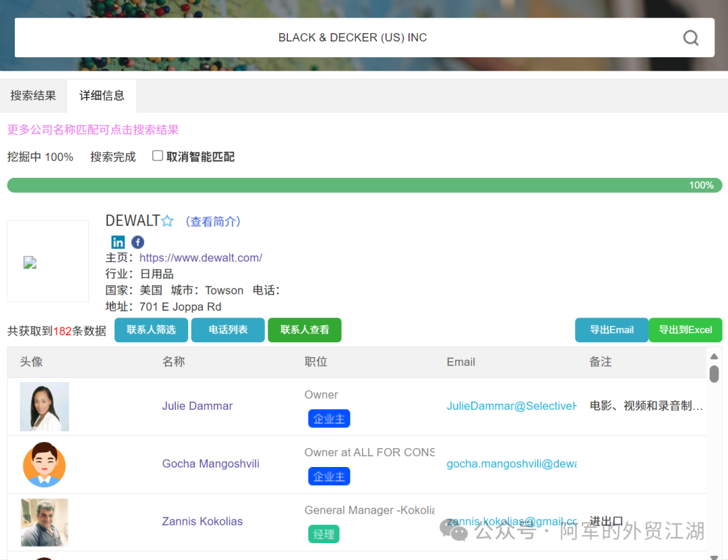The height and width of the screenshot is (560, 728).
Task: Open DEWALT Facebook page icon
Action: [138, 242]
